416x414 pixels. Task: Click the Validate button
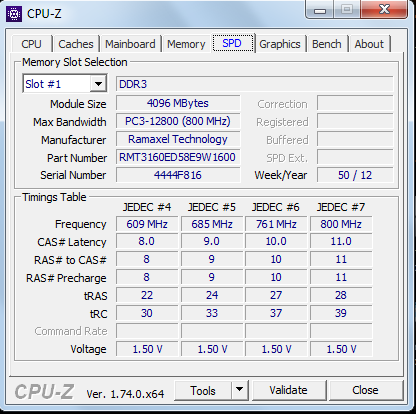[289, 390]
